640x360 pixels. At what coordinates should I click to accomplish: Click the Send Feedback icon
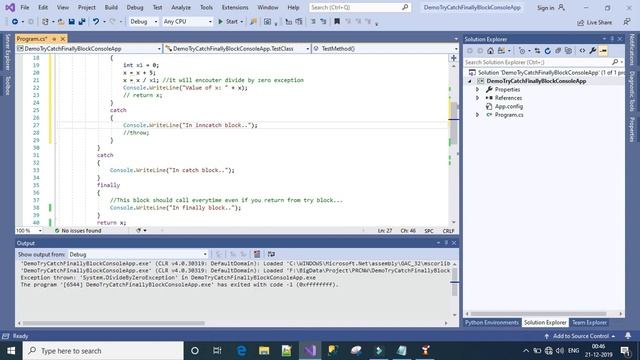tap(627, 22)
